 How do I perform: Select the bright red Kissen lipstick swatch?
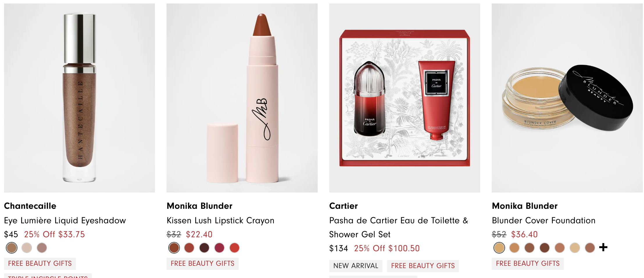coord(235,248)
